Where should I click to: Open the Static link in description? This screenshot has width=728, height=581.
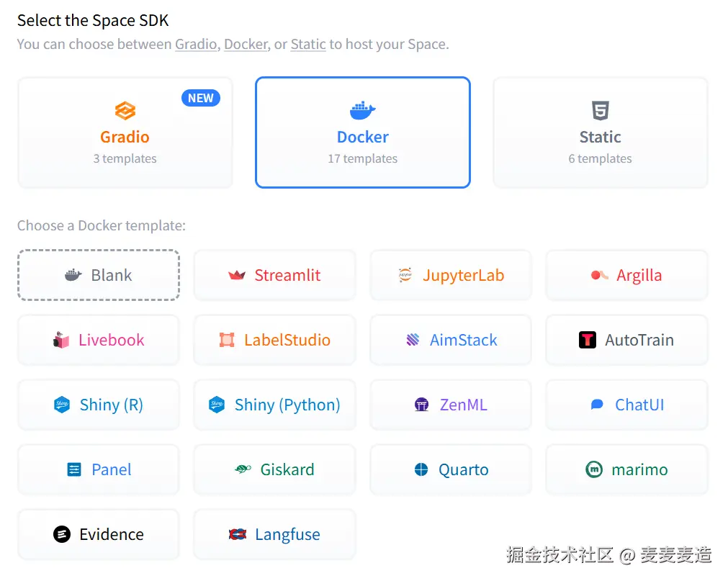click(308, 44)
